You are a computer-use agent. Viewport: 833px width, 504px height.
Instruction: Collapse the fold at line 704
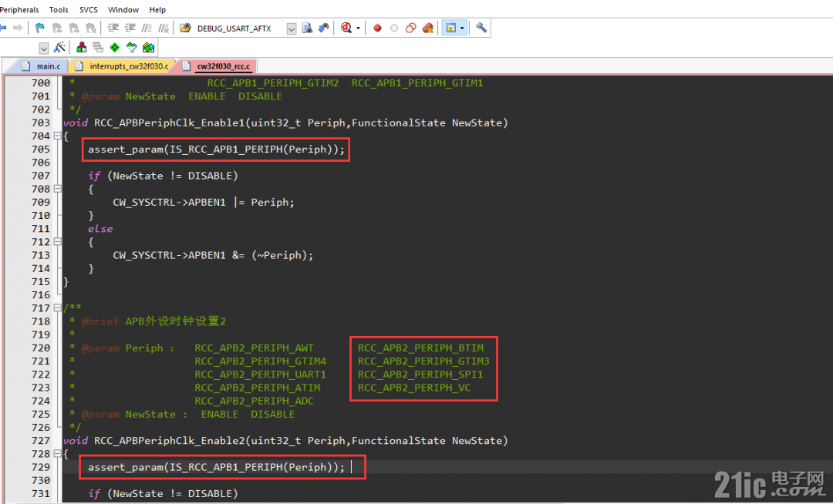[57, 136]
